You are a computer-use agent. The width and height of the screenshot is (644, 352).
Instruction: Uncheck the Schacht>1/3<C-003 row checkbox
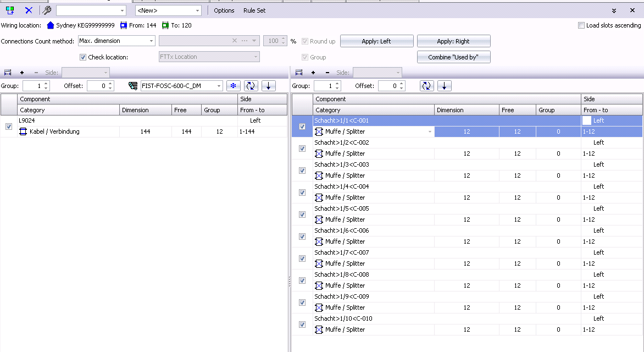(302, 170)
